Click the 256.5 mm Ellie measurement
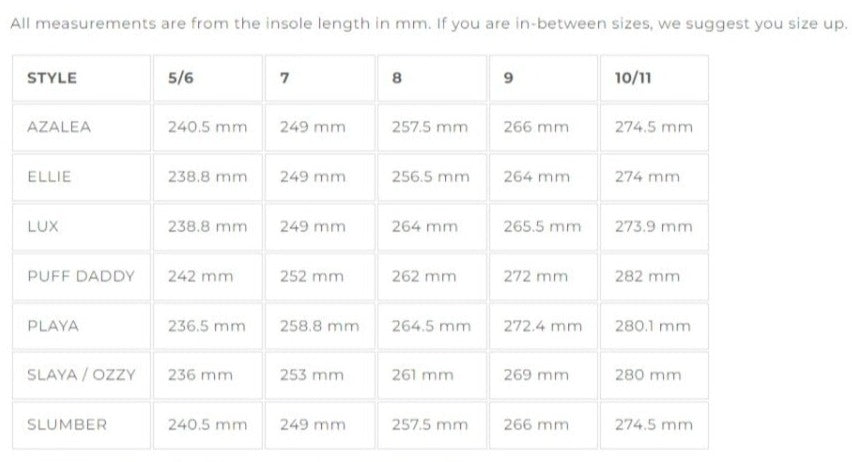Image resolution: width=852 pixels, height=462 pixels. click(431, 177)
